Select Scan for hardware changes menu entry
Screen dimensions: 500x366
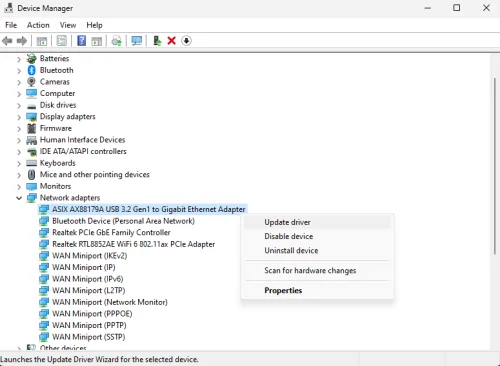point(317,270)
